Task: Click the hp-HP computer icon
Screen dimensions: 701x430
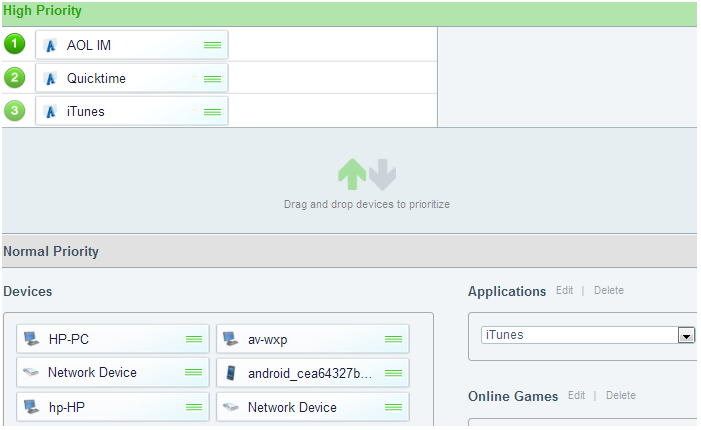Action: (x=32, y=407)
